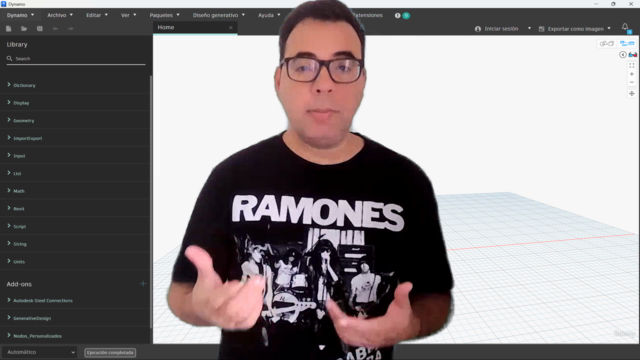This screenshot has height=360, width=640.
Task: Click the Ejecución completada status label
Action: 110,352
